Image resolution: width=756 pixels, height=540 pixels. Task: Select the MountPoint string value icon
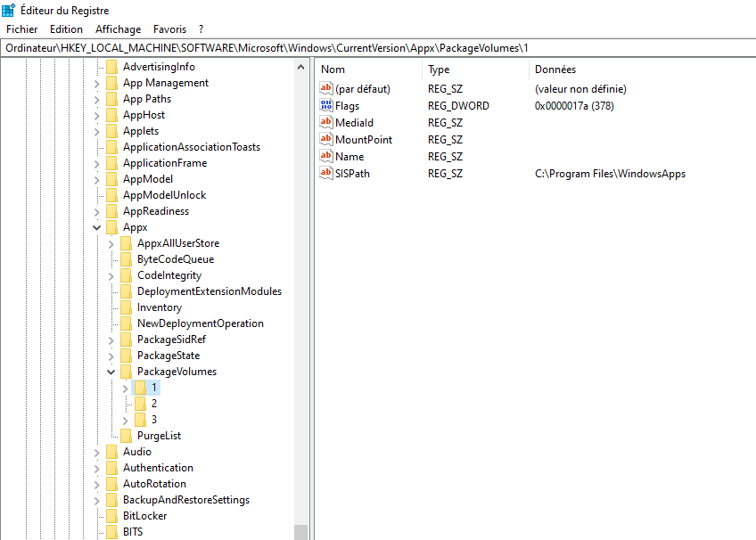[326, 139]
